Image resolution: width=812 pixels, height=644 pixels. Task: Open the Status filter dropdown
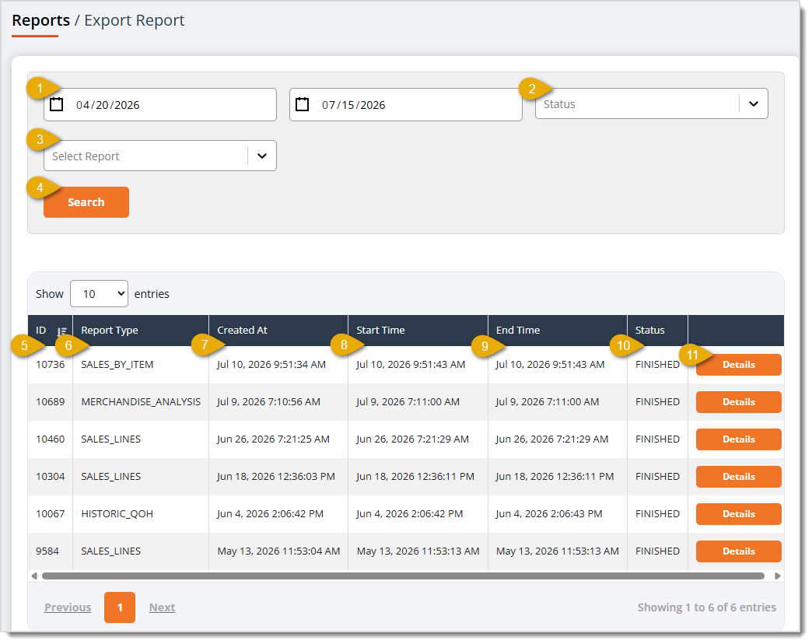tap(652, 104)
